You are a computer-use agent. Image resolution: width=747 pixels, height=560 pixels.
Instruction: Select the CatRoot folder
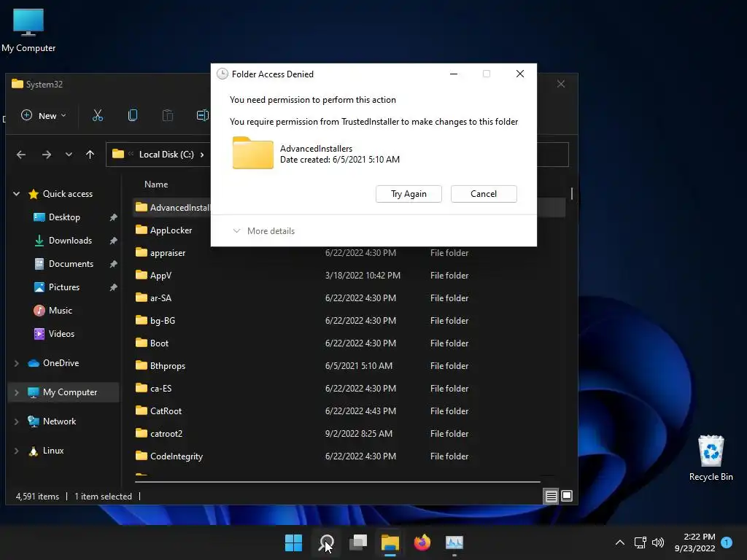[x=166, y=411]
